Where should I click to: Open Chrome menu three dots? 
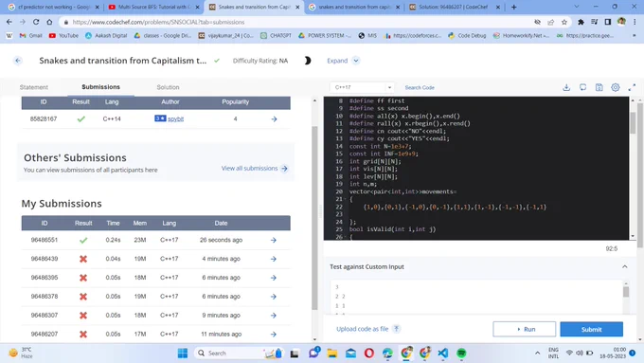click(635, 22)
